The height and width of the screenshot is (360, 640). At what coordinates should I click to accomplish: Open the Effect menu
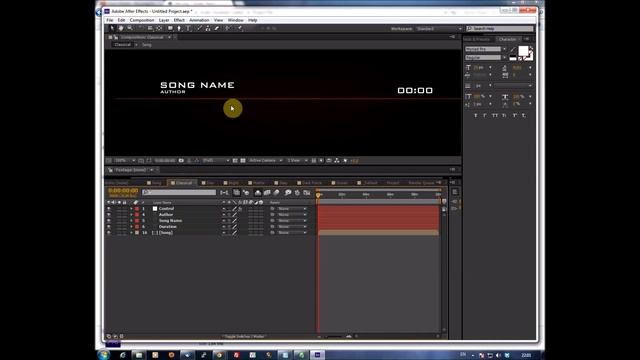click(x=179, y=20)
